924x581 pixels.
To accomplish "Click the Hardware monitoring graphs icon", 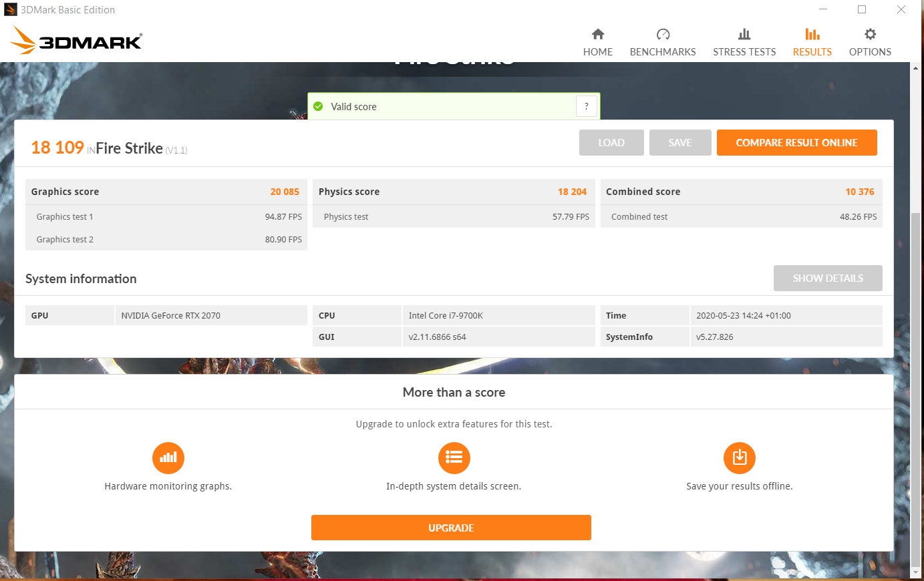I will pos(168,458).
